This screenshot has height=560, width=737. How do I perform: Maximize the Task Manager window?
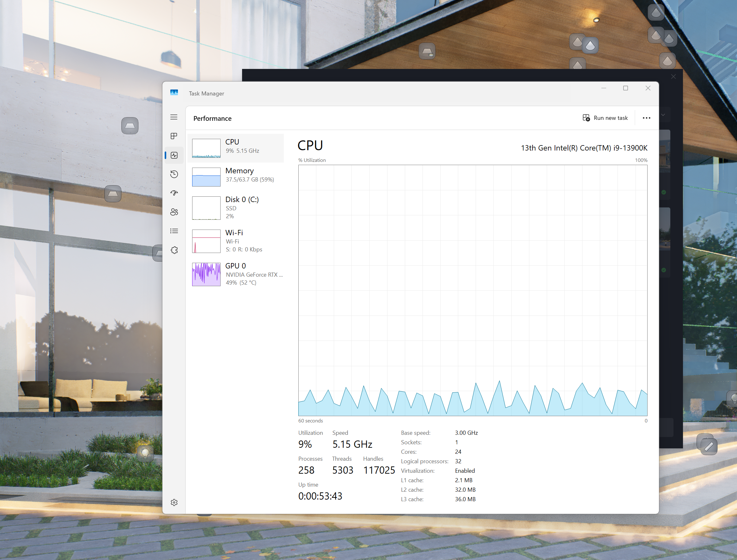click(625, 88)
